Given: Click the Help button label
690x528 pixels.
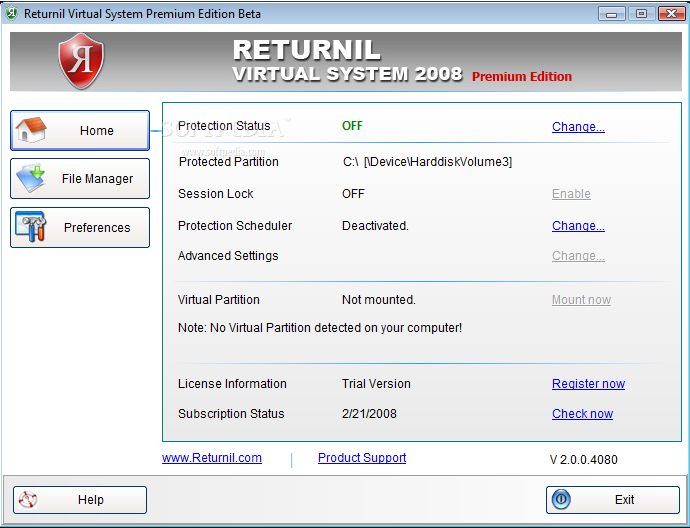Looking at the screenshot, I should click(x=91, y=500).
